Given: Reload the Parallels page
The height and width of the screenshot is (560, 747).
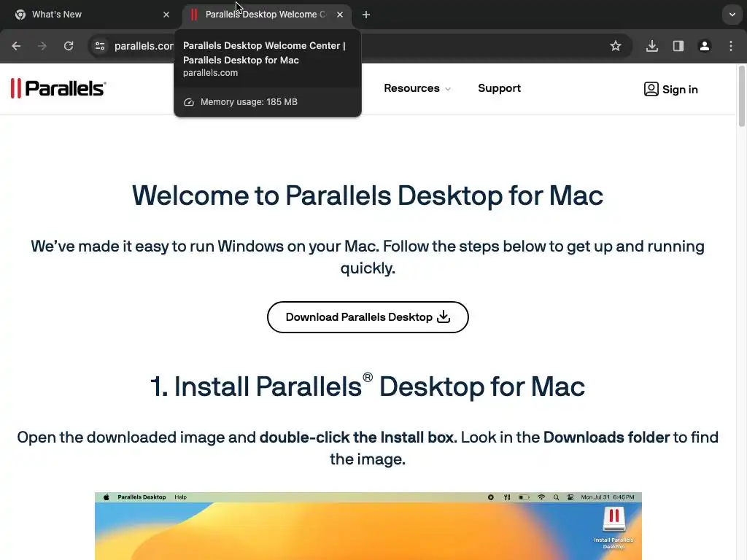Looking at the screenshot, I should 69,46.
